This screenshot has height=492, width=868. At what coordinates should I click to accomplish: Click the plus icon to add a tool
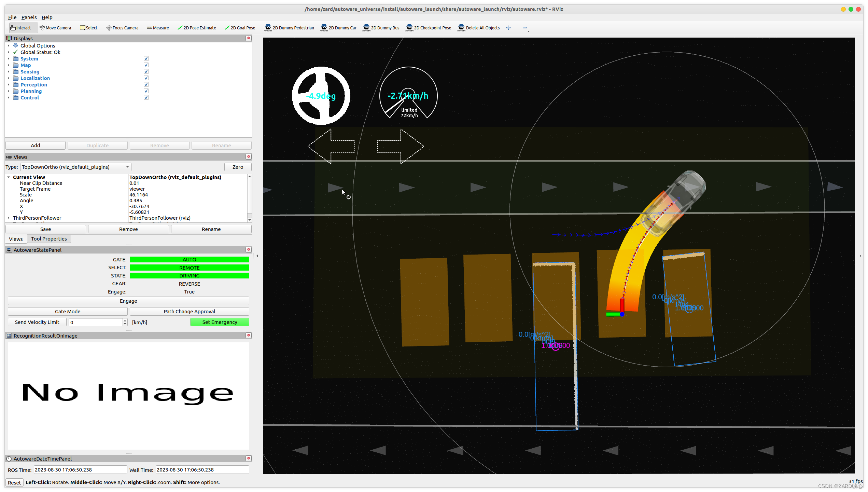point(508,28)
